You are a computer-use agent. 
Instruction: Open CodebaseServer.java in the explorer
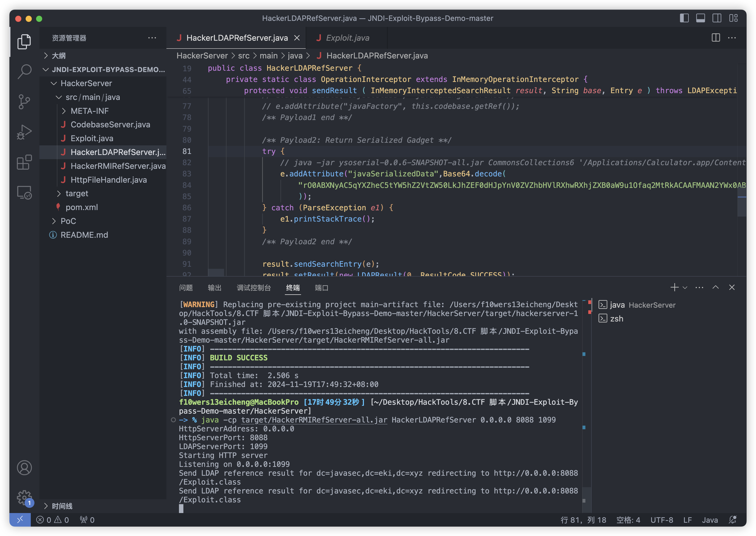pyautogui.click(x=103, y=124)
